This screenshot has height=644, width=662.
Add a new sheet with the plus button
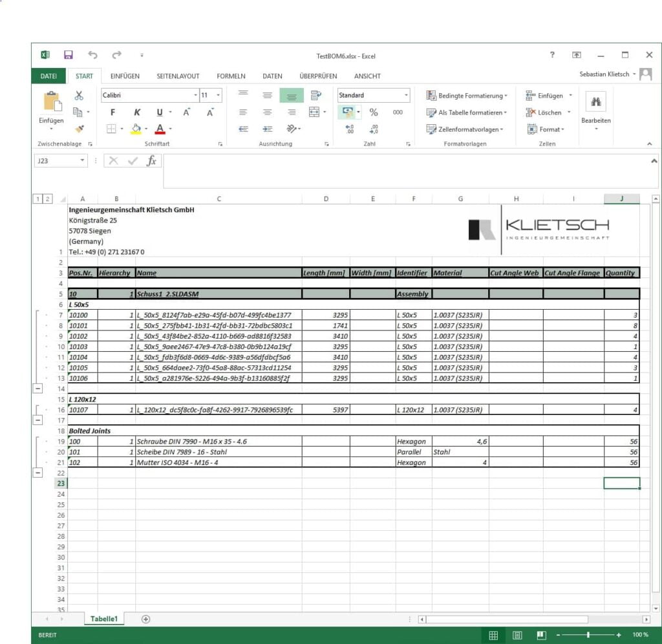[146, 619]
